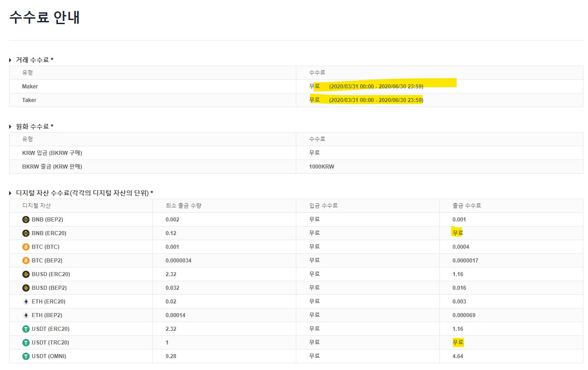This screenshot has height=370, width=588.
Task: Click the USDT (OMNI) tether icon
Action: click(x=26, y=356)
